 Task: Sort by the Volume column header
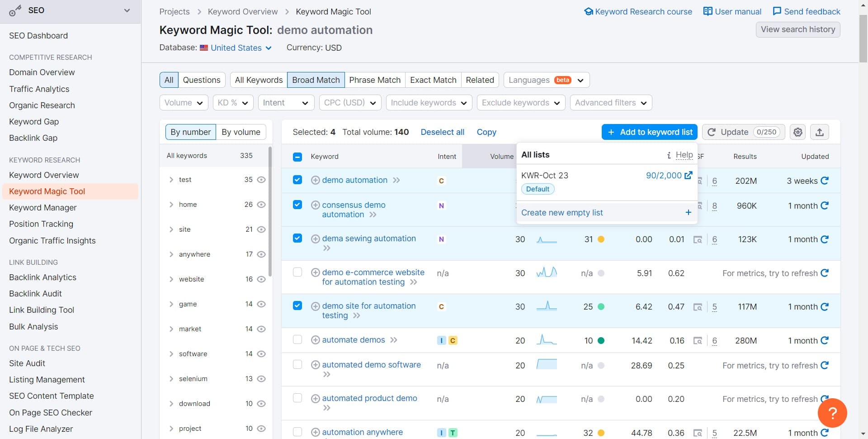pyautogui.click(x=502, y=157)
